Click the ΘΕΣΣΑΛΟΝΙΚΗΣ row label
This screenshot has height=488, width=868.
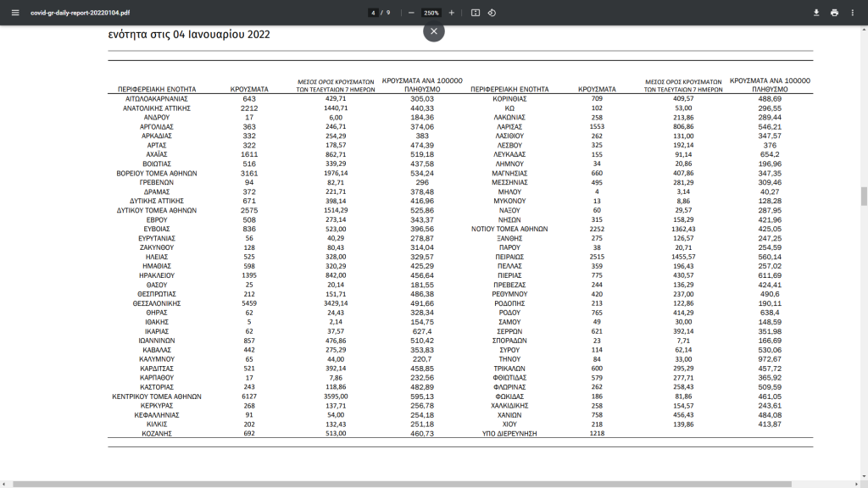(157, 304)
